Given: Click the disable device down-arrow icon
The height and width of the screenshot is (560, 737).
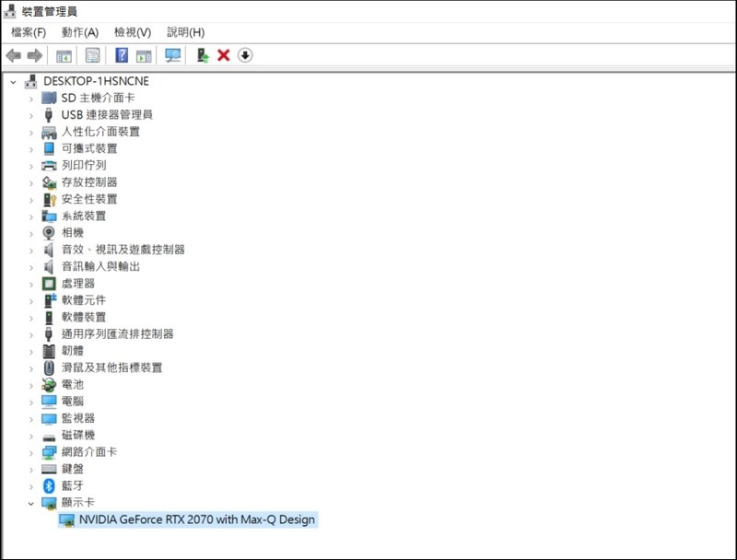Looking at the screenshot, I should tap(245, 55).
